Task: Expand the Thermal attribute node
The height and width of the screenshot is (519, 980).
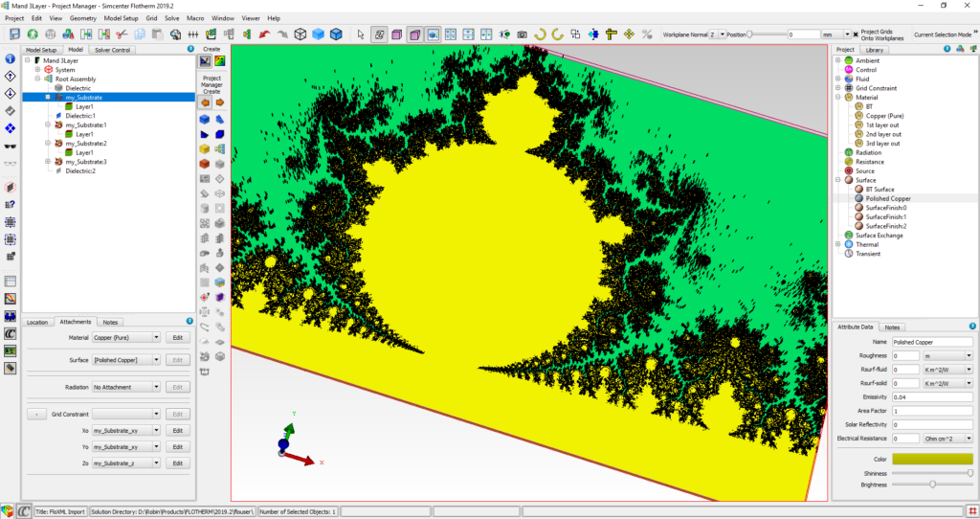Action: pos(838,244)
